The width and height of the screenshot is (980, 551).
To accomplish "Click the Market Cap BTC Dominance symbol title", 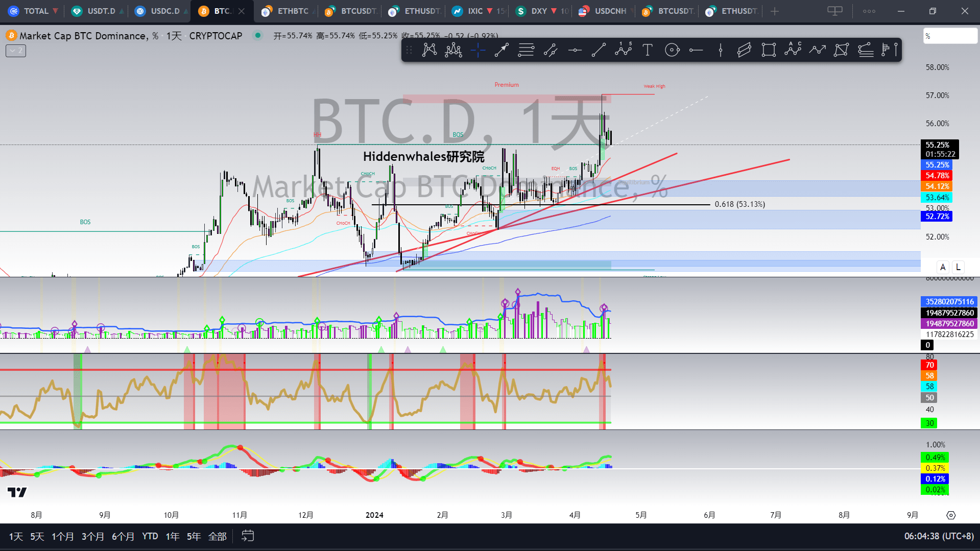I will point(89,36).
